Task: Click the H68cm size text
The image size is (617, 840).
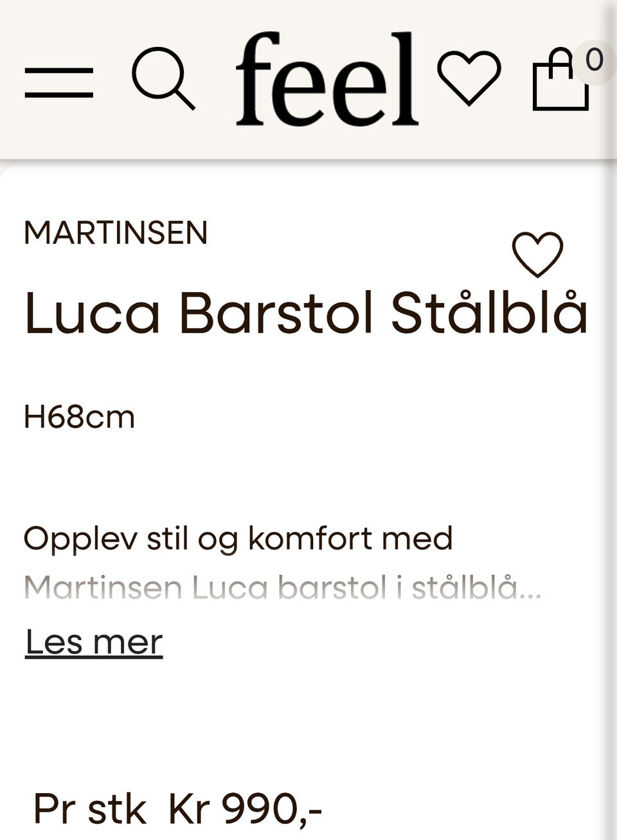Action: click(79, 417)
